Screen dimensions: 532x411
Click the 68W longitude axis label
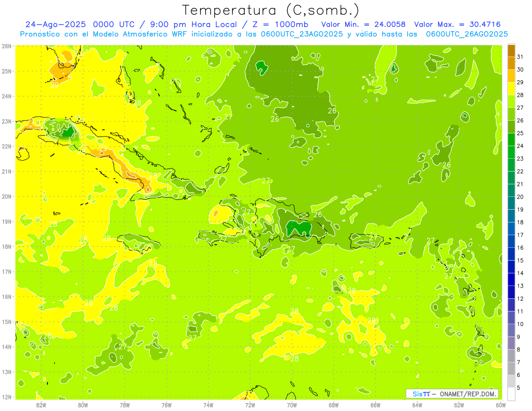coord(334,404)
